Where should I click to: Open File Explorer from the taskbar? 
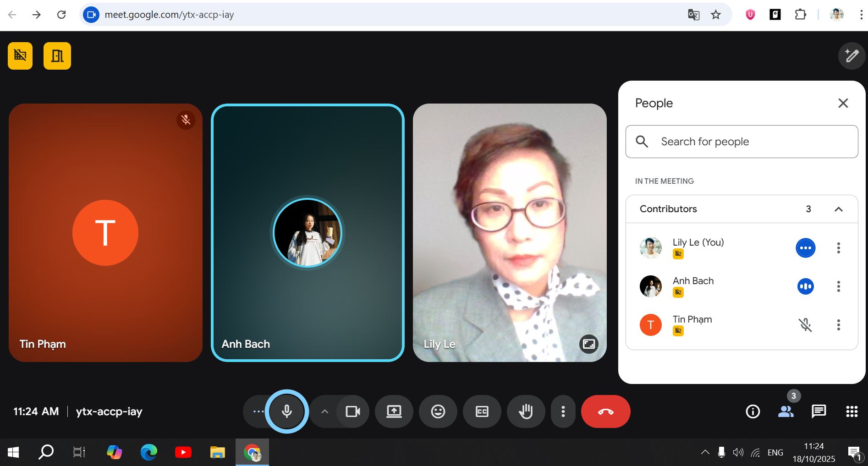point(217,453)
